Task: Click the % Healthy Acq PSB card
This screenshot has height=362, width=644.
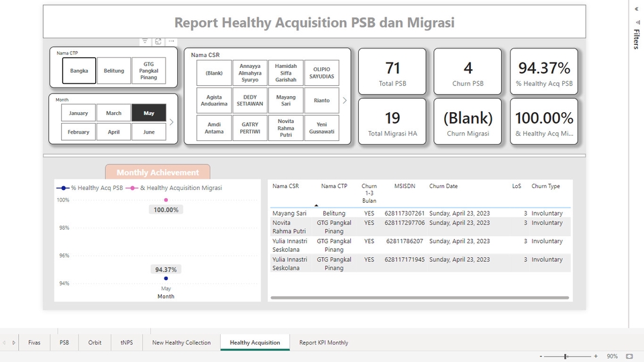Action: [x=544, y=72]
